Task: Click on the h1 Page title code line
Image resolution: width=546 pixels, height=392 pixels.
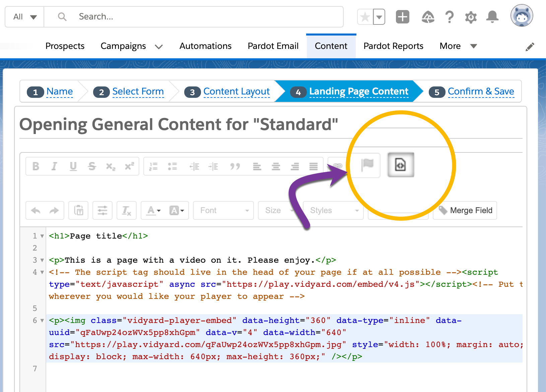Action: pos(98,236)
